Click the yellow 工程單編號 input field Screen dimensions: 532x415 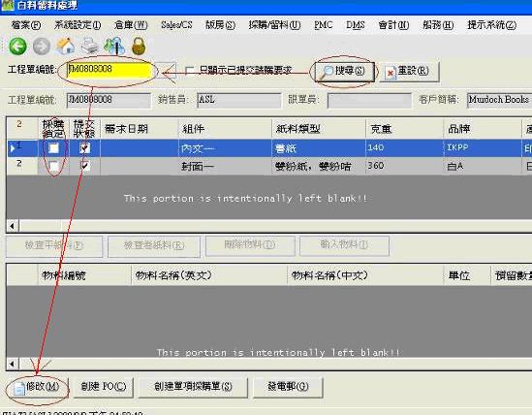click(110, 71)
